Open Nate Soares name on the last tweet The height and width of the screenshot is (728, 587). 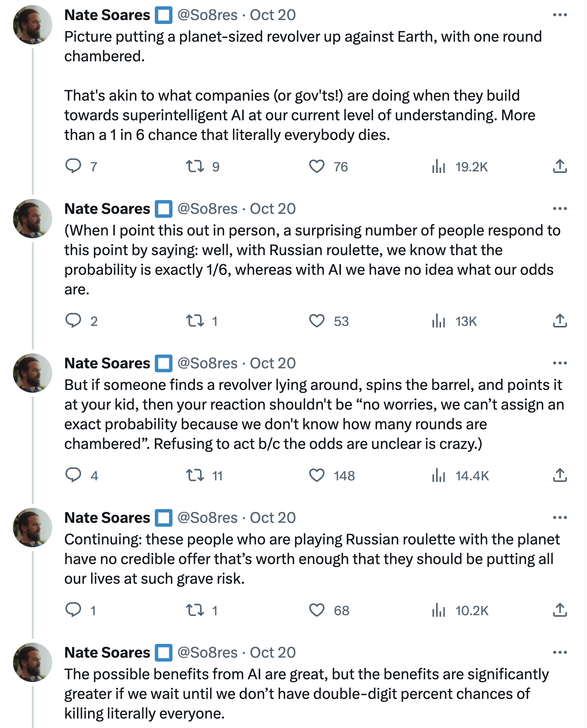[107, 653]
